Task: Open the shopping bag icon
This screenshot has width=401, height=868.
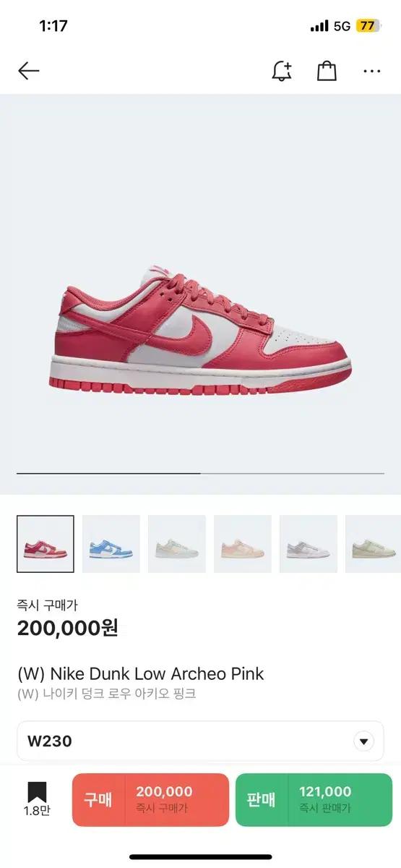Action: tap(327, 71)
